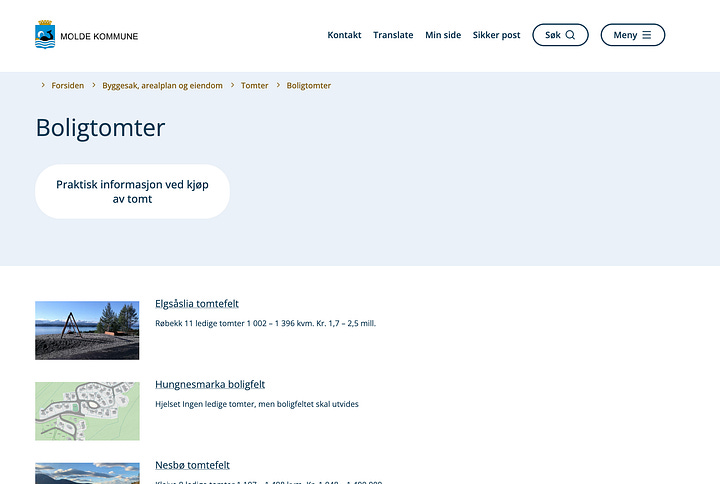
Task: Click the chevron before Tomter breadcrumb
Action: (x=232, y=85)
